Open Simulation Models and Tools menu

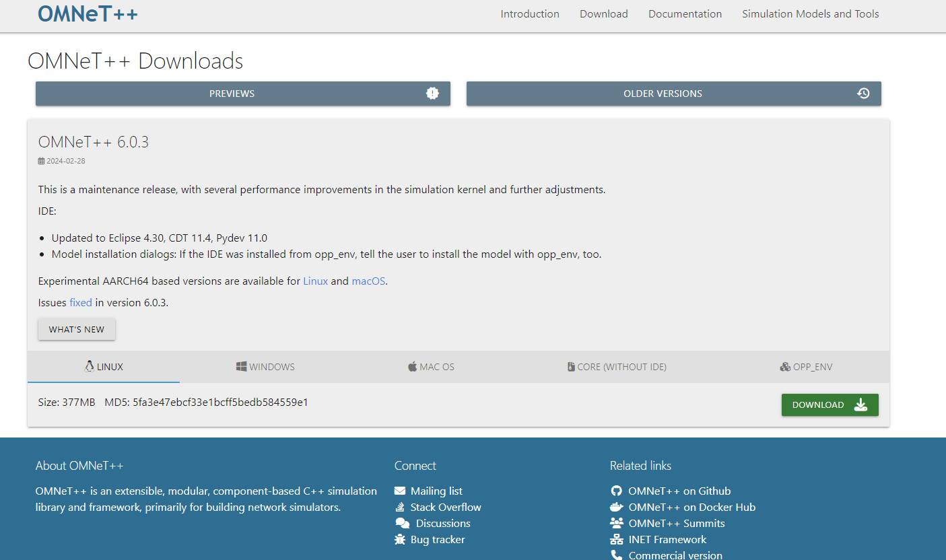coord(811,14)
